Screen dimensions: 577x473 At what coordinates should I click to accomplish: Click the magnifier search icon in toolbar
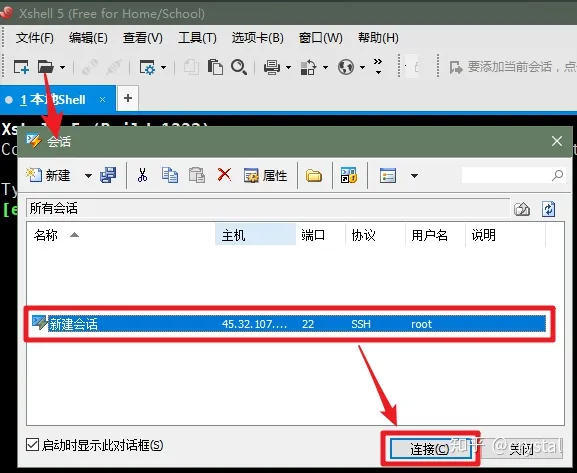[239, 67]
